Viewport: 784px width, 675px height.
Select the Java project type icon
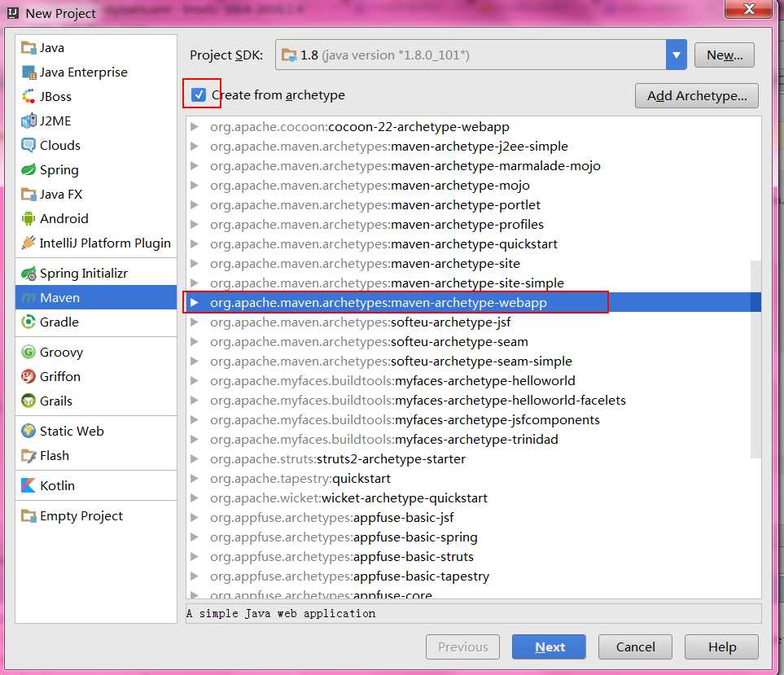pos(28,48)
